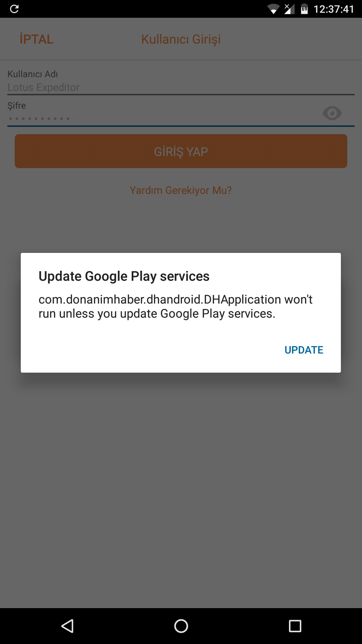Screen dimensions: 362x644
Task: Tap the İPTAL cancel button
Action: click(37, 39)
